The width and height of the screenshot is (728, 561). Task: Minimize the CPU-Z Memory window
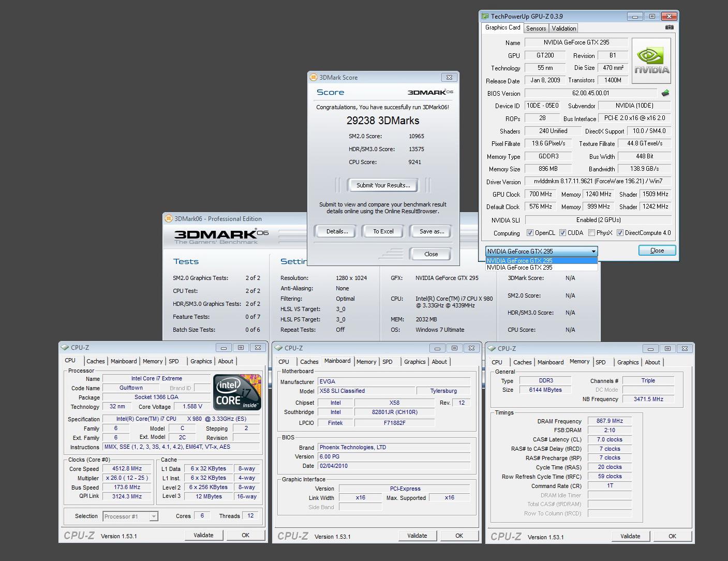tap(650, 349)
